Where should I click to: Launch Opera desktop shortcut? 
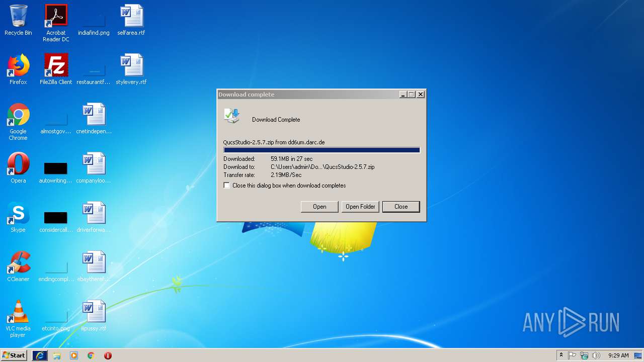[x=18, y=168]
